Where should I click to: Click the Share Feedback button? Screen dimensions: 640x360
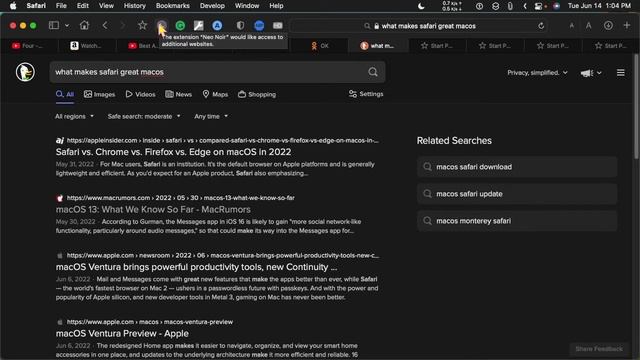point(599,349)
